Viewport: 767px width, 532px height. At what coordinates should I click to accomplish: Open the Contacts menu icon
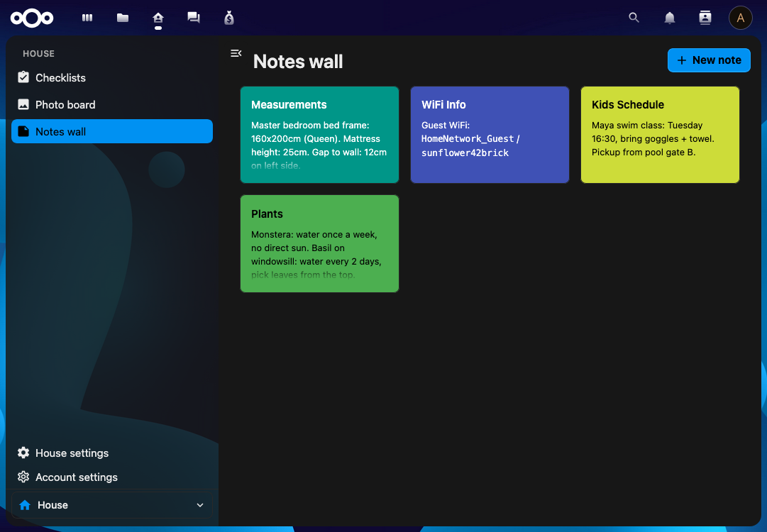tap(705, 18)
